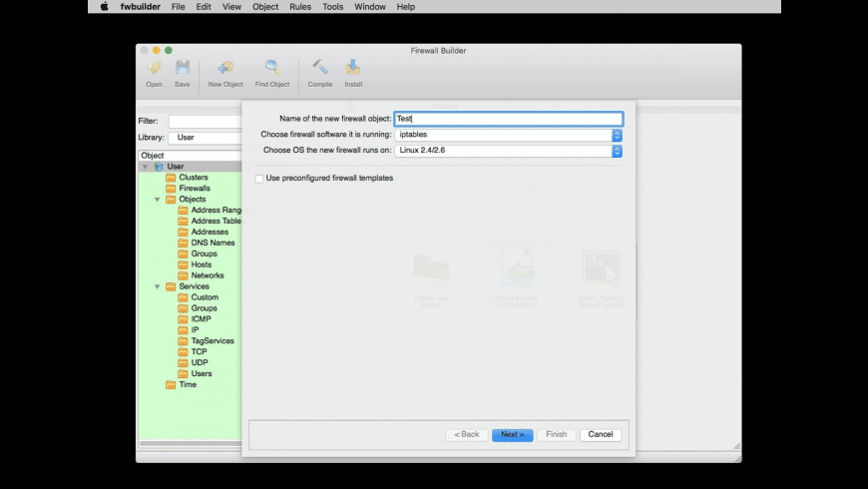
Task: Click the Back button
Action: (467, 435)
